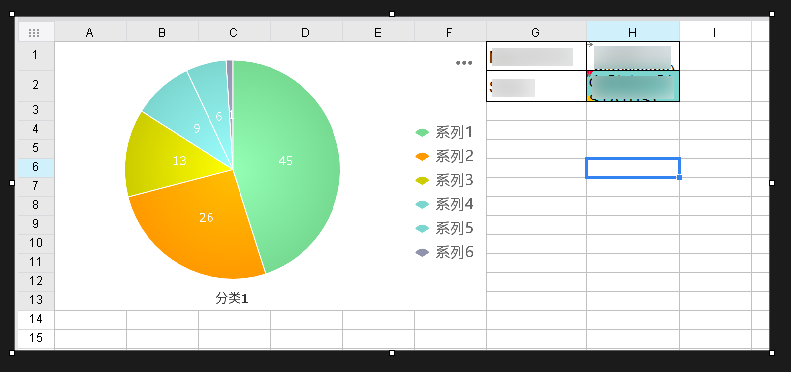This screenshot has height=372, width=791.
Task: Select column D header
Action: pyautogui.click(x=306, y=32)
